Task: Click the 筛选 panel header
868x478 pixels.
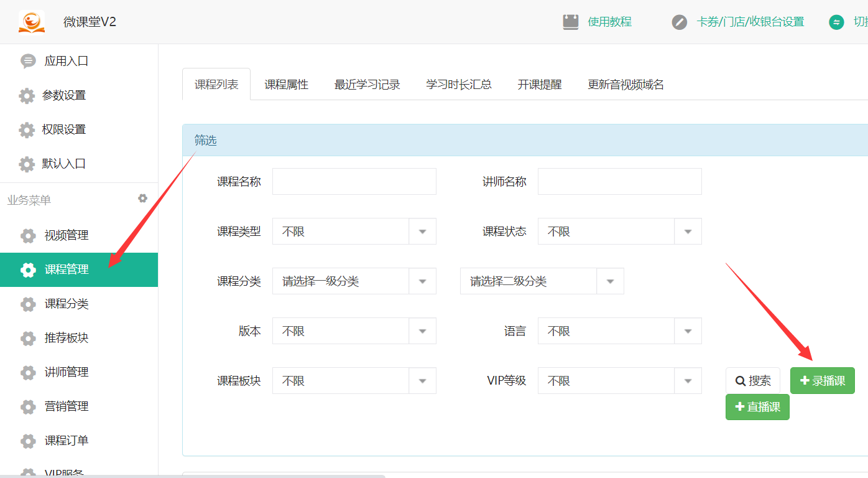Action: tap(525, 141)
